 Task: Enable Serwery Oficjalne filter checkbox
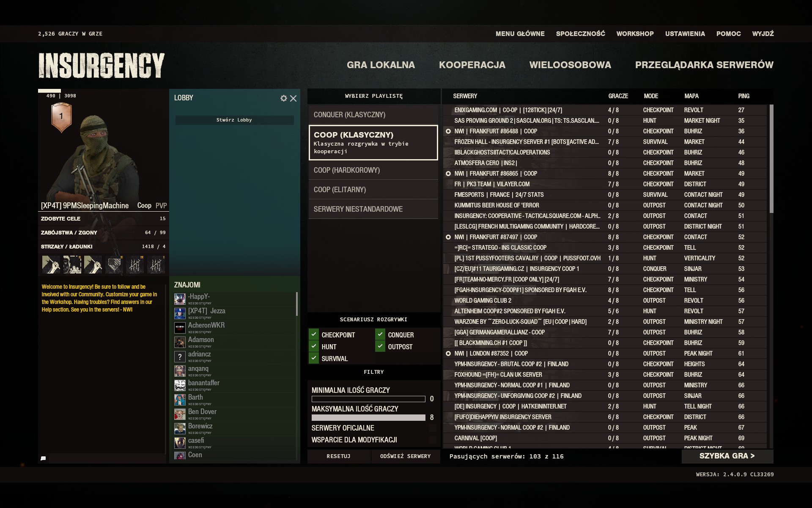click(432, 428)
